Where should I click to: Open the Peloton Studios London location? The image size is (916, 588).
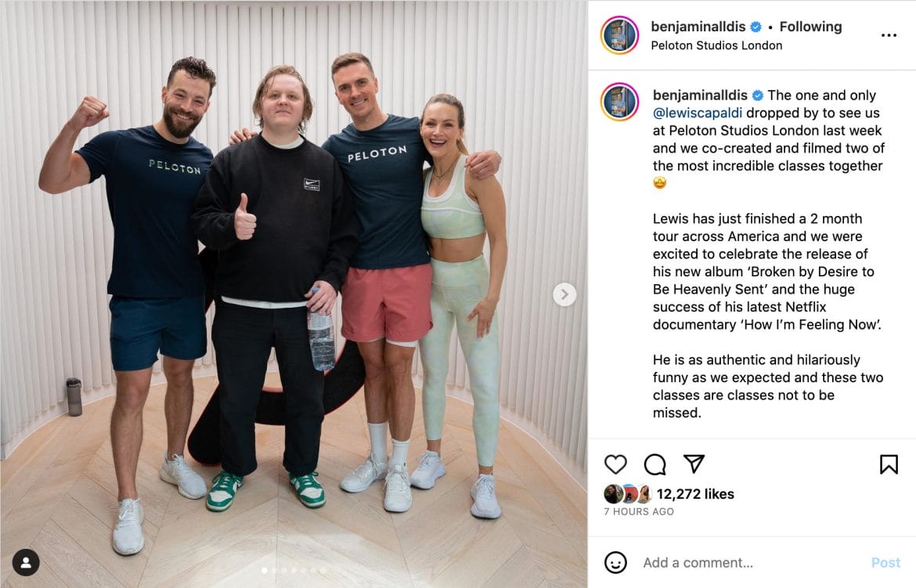point(716,45)
